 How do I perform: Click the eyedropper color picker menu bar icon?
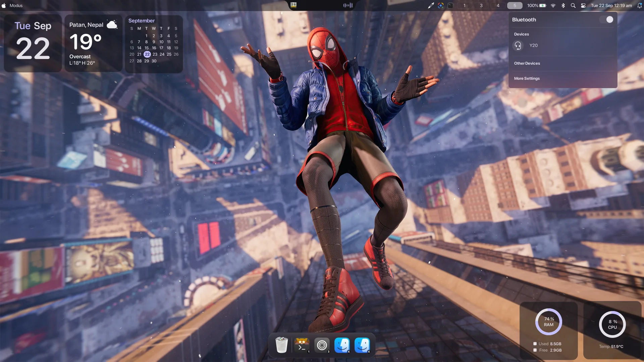[x=431, y=5]
